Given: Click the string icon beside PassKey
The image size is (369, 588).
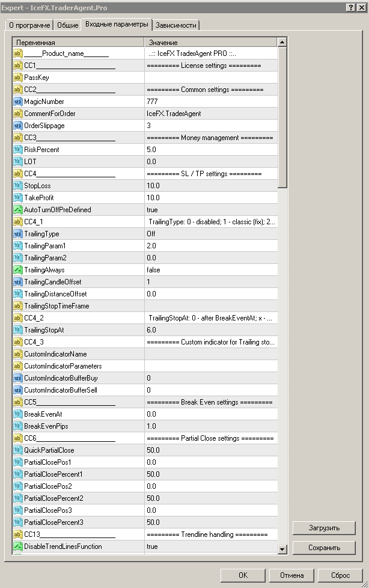Looking at the screenshot, I should [17, 78].
